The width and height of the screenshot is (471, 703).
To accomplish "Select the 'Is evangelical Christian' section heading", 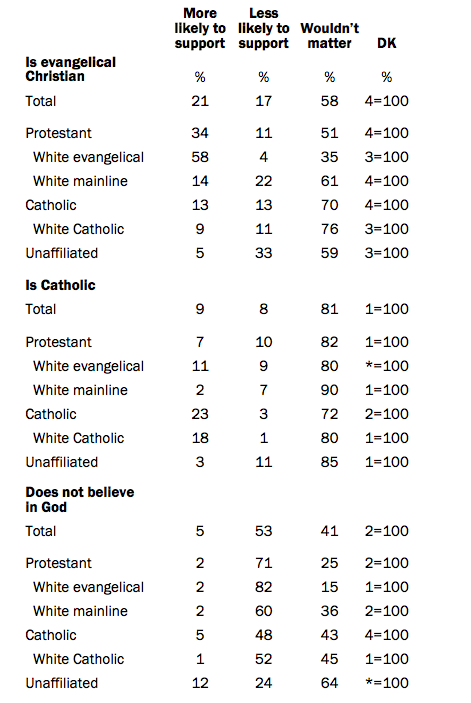I will (x=70, y=69).
